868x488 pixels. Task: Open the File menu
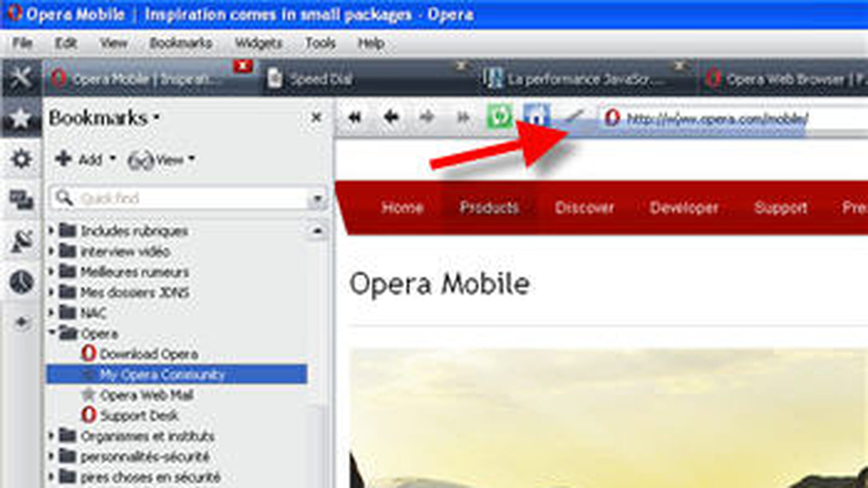[22, 43]
